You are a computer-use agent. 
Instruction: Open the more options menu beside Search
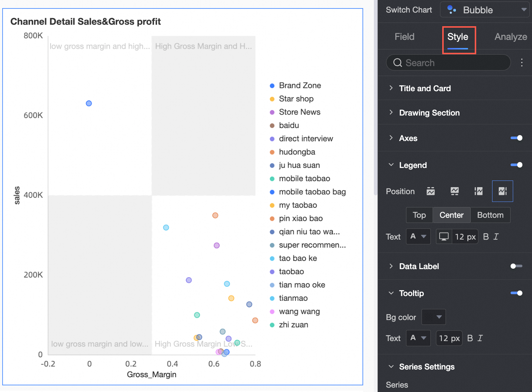(522, 63)
